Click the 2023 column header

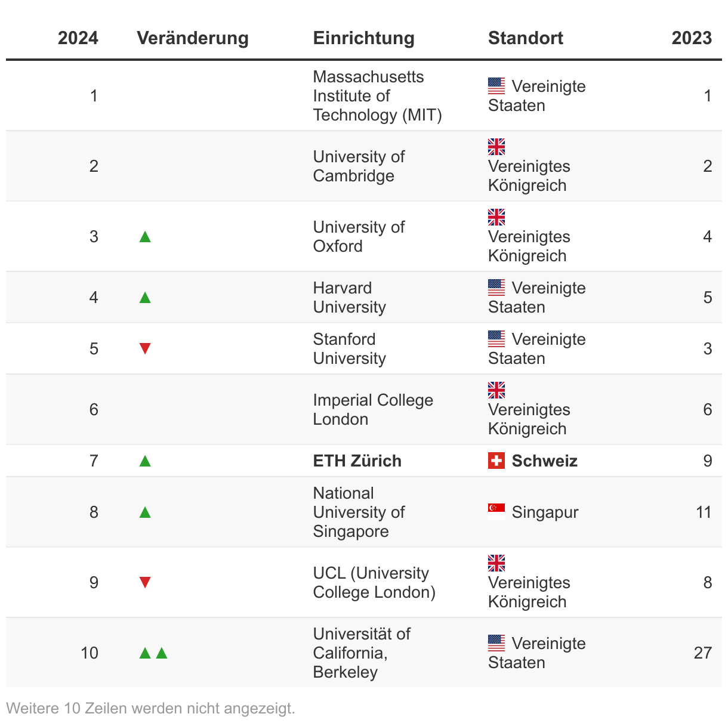tap(692, 38)
